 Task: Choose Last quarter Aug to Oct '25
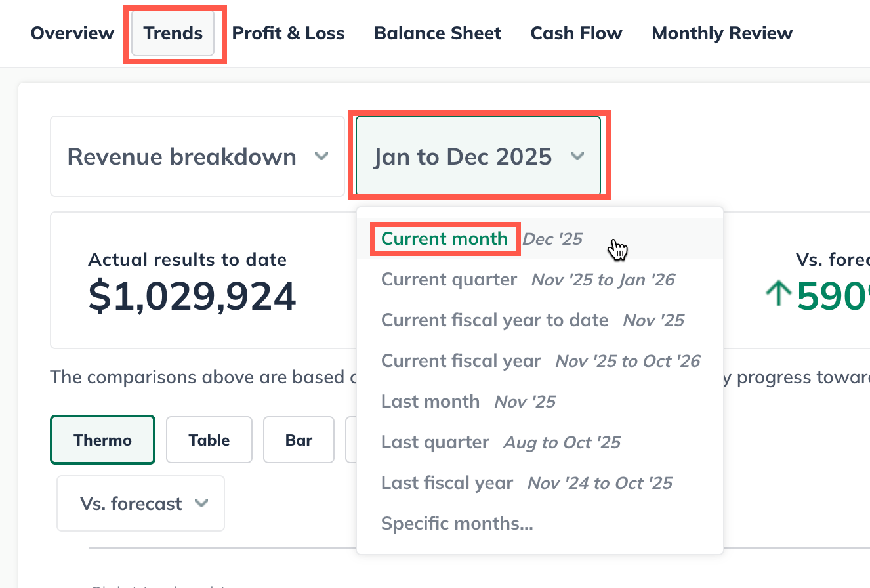[435, 442]
